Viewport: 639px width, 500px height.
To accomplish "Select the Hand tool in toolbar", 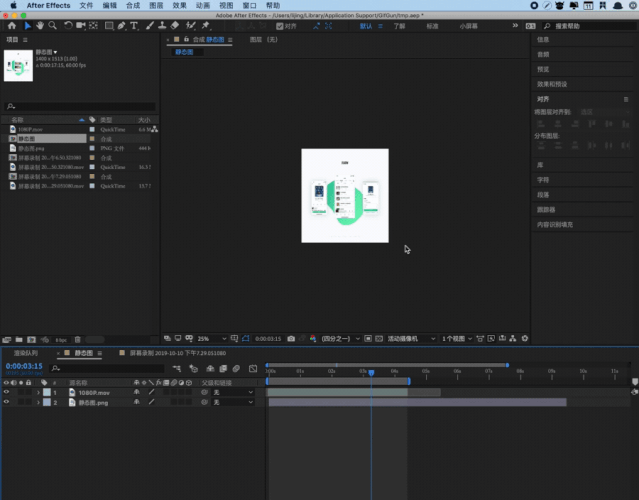I will pyautogui.click(x=38, y=26).
